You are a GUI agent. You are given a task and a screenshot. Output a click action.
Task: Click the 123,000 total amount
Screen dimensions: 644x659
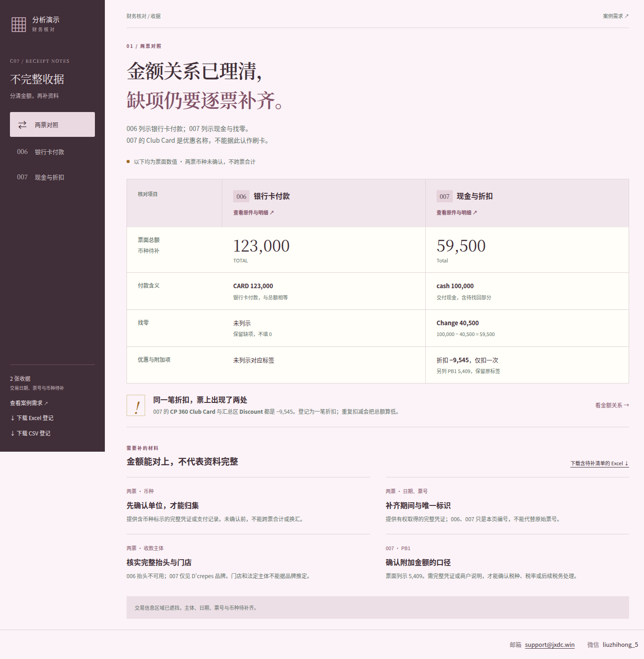(x=261, y=246)
